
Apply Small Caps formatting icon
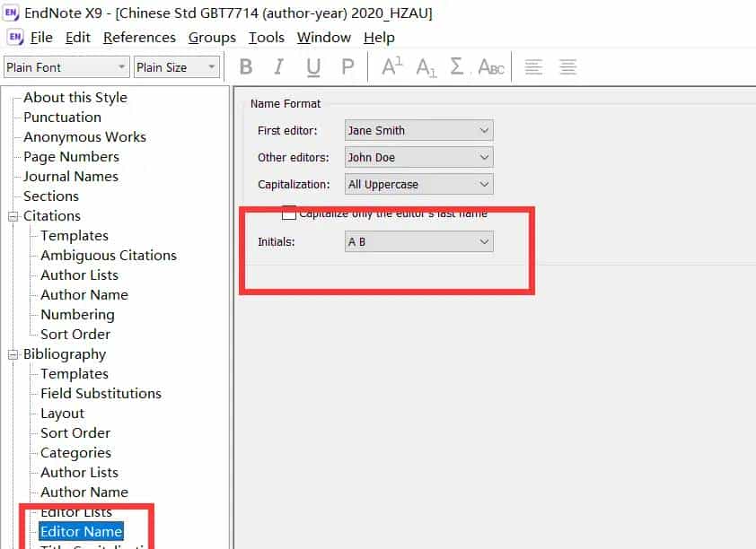click(491, 67)
